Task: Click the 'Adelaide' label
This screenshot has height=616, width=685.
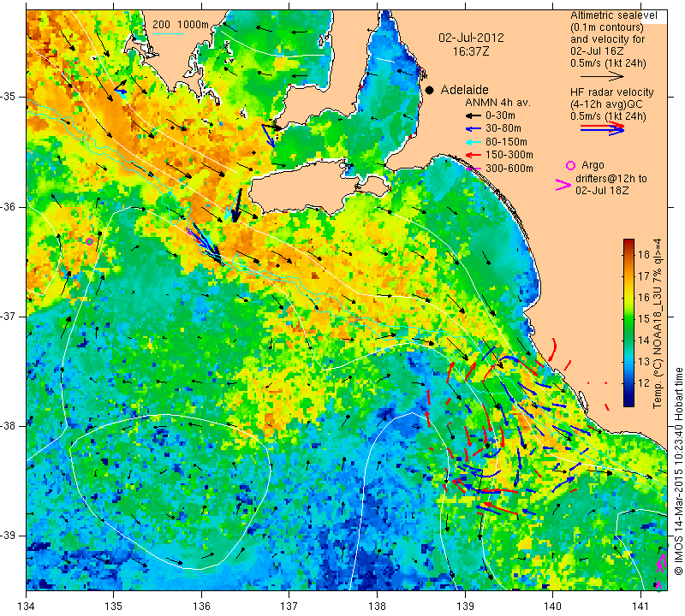Action: 464,90
